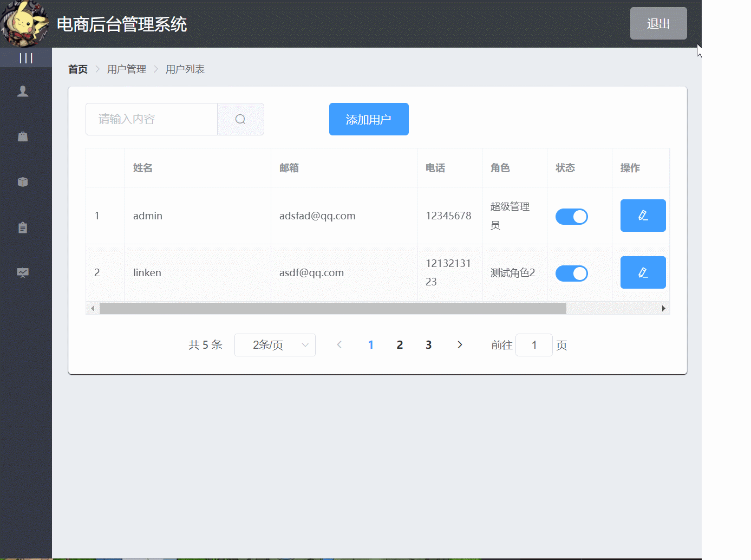This screenshot has width=751, height=560.
Task: Open the cube goods sidebar icon
Action: tap(23, 182)
